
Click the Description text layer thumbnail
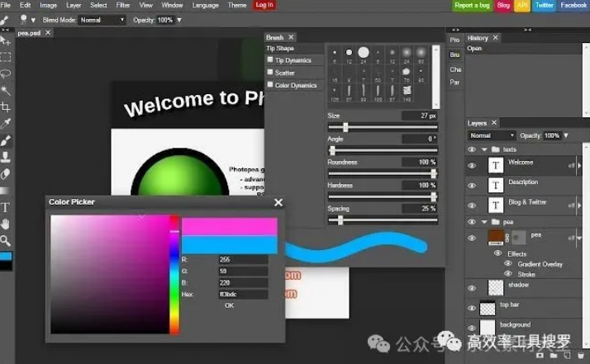[496, 185]
